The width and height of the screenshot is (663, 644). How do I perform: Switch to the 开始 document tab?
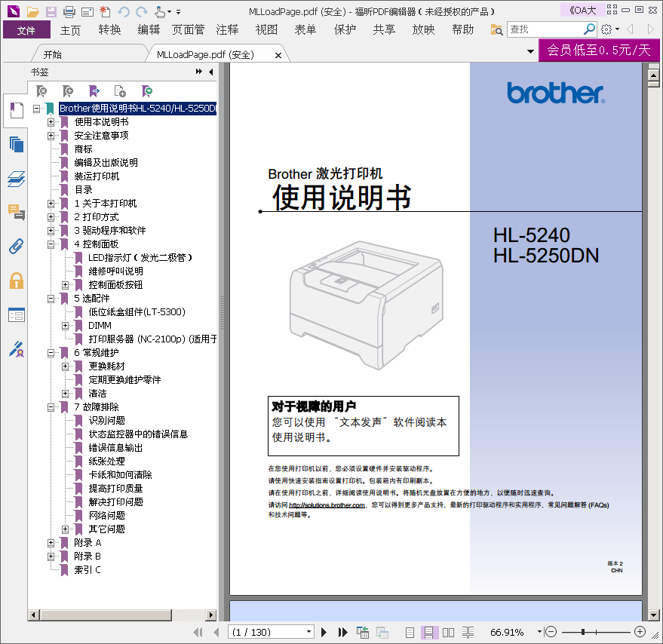(x=53, y=54)
